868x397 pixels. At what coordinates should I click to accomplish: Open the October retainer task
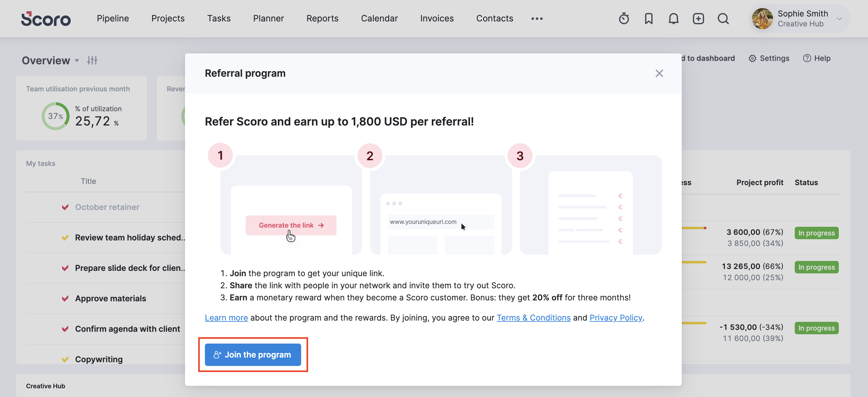[107, 207]
